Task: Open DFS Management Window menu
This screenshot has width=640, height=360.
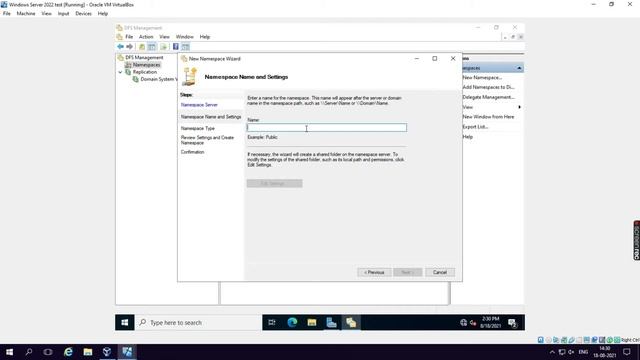Action: point(184,37)
